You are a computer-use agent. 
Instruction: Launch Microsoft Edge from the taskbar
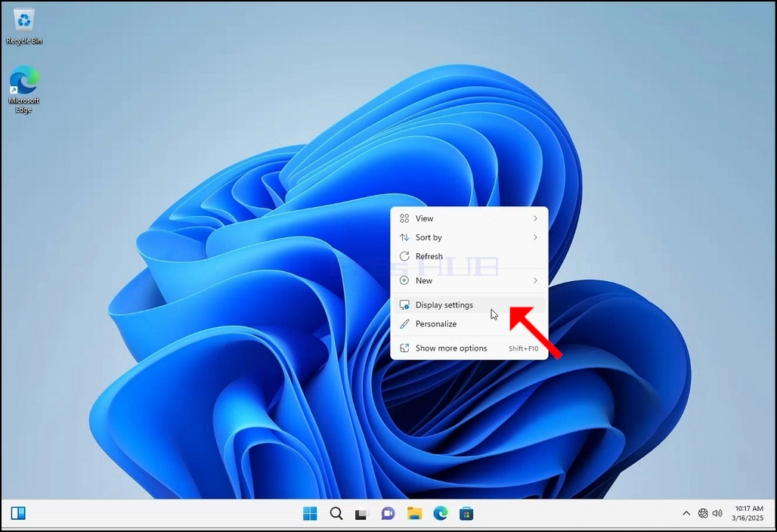point(440,514)
